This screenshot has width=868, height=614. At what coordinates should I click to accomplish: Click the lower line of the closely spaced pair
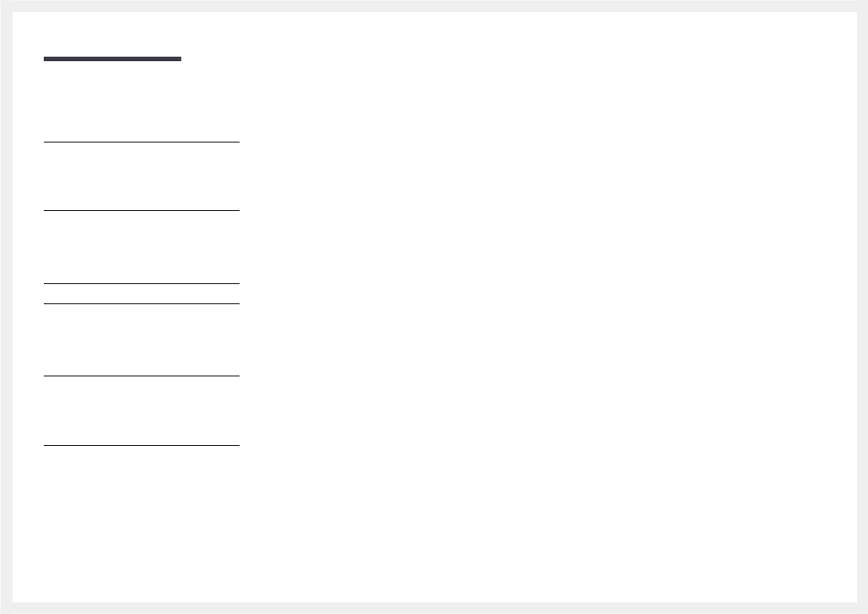(142, 303)
